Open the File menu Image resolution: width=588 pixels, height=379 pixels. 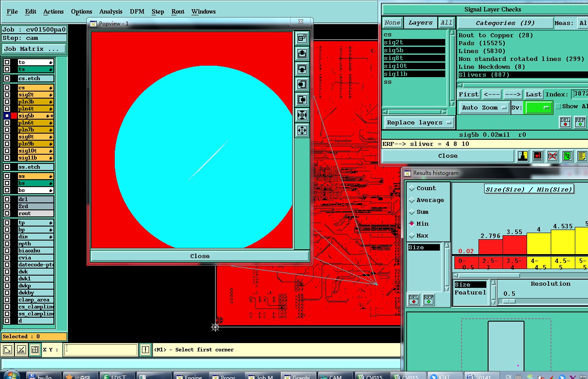[x=12, y=11]
